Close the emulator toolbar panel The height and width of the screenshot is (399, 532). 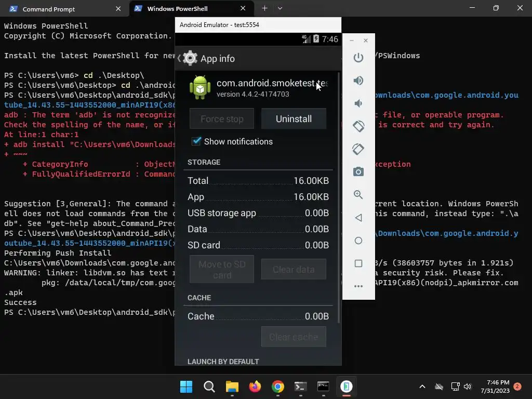tap(365, 41)
